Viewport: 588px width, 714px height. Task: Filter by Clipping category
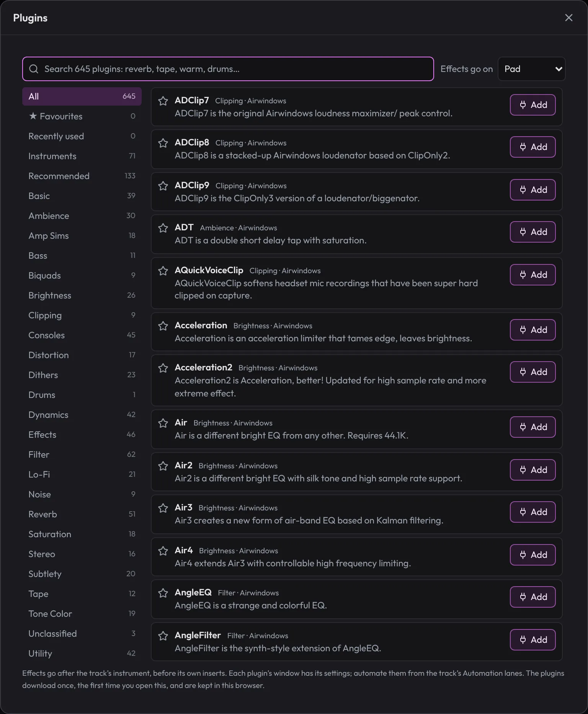pos(82,315)
